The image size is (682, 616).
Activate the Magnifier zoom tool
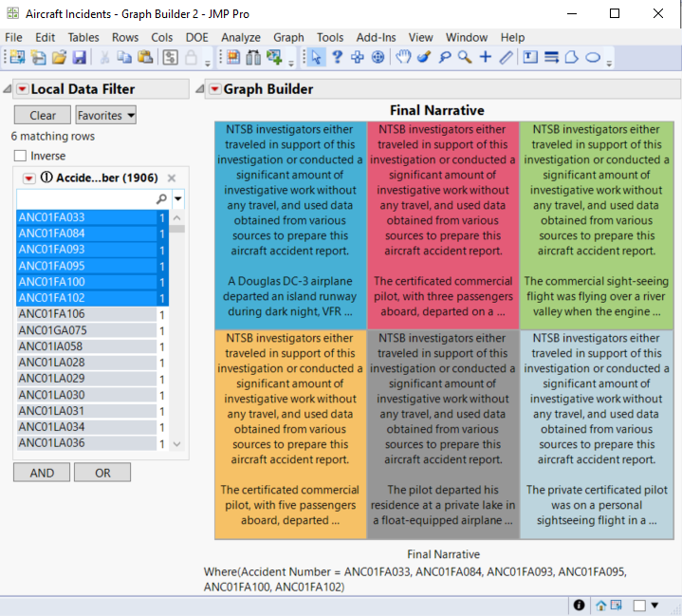pos(464,58)
